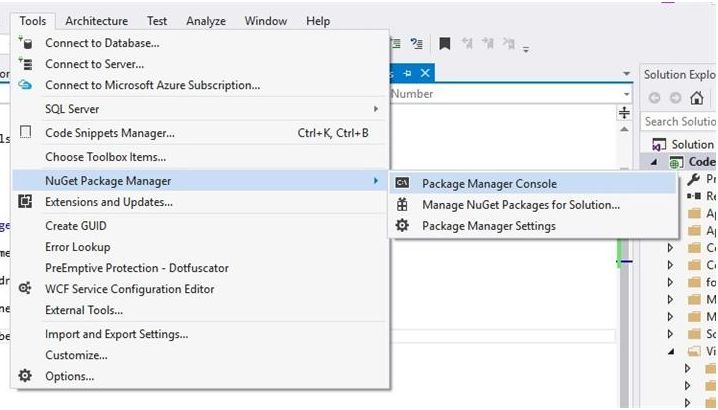Expand the Sc folder node
The height and width of the screenshot is (410, 718).
pyautogui.click(x=670, y=334)
